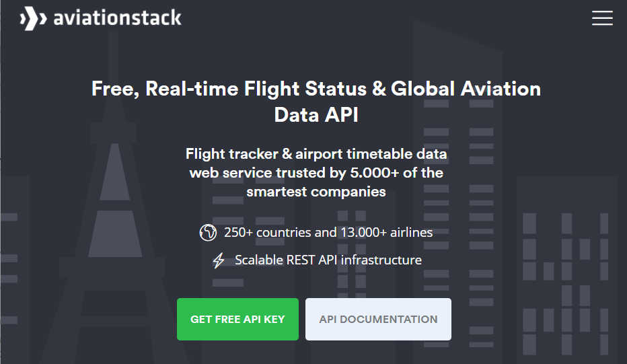Click the aviationstack chevron logo icon

point(33,18)
